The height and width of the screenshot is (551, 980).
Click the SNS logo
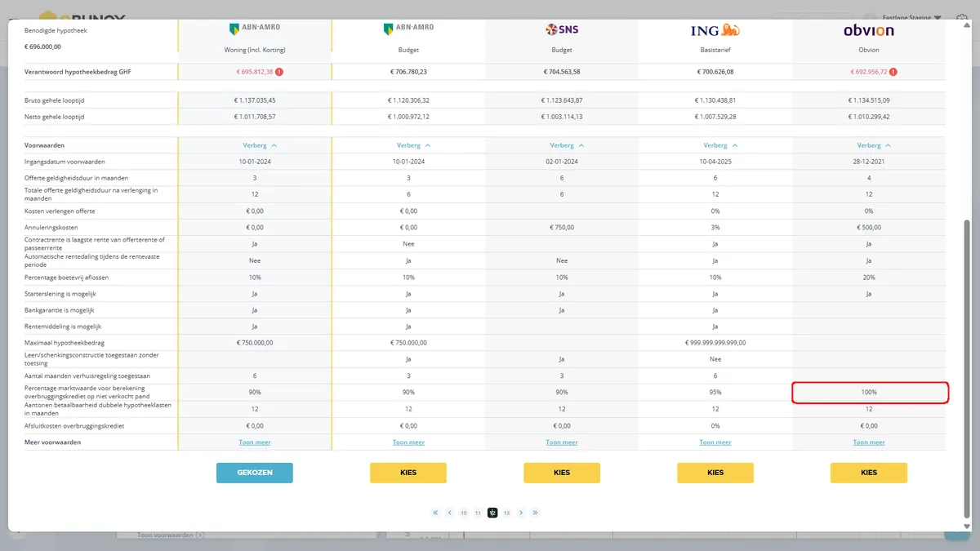(x=562, y=30)
